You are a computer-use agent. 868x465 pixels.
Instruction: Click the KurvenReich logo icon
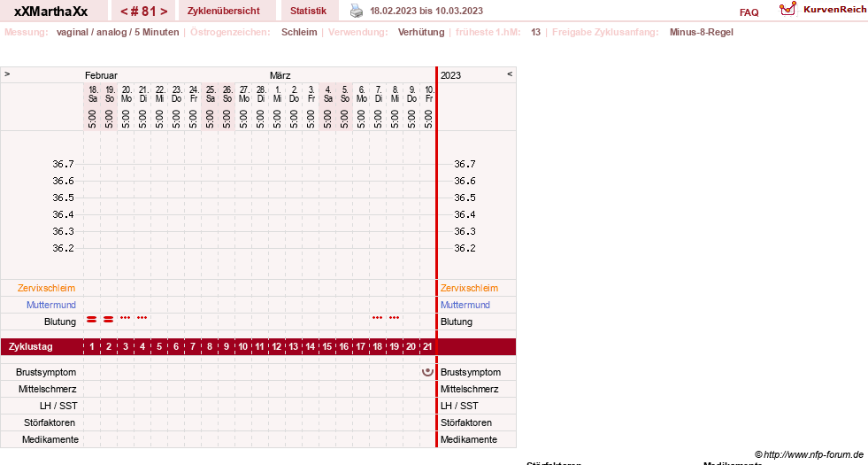(787, 9)
